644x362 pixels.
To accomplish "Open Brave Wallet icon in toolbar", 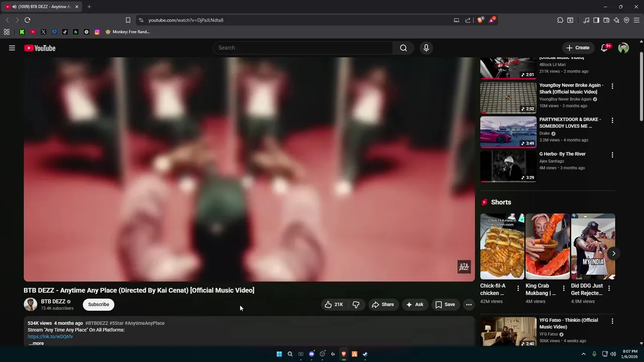I will pyautogui.click(x=606, y=20).
